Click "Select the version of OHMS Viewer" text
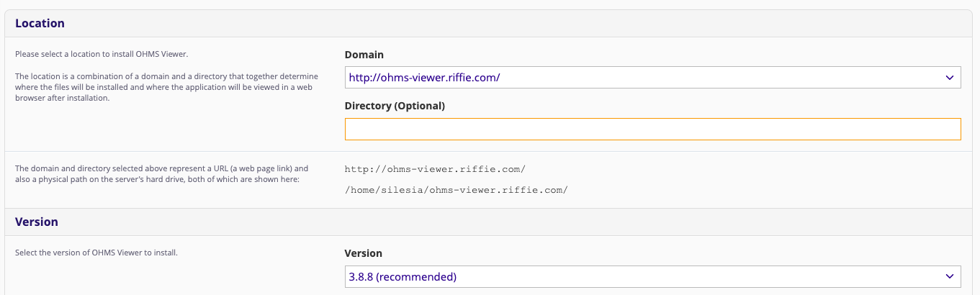 point(96,253)
